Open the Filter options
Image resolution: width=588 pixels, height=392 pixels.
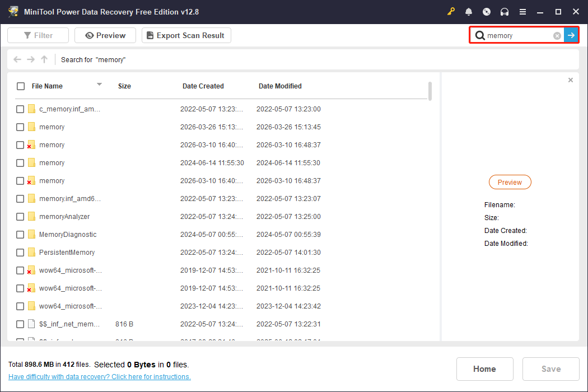tap(38, 35)
